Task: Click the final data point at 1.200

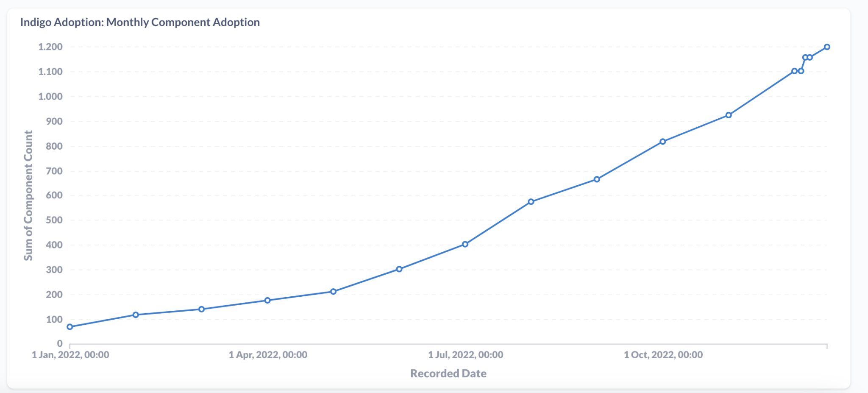Action: click(827, 47)
